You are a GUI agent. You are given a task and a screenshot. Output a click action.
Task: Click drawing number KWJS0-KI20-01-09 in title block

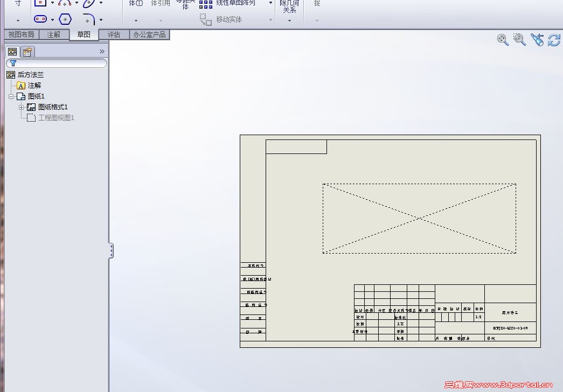510,328
